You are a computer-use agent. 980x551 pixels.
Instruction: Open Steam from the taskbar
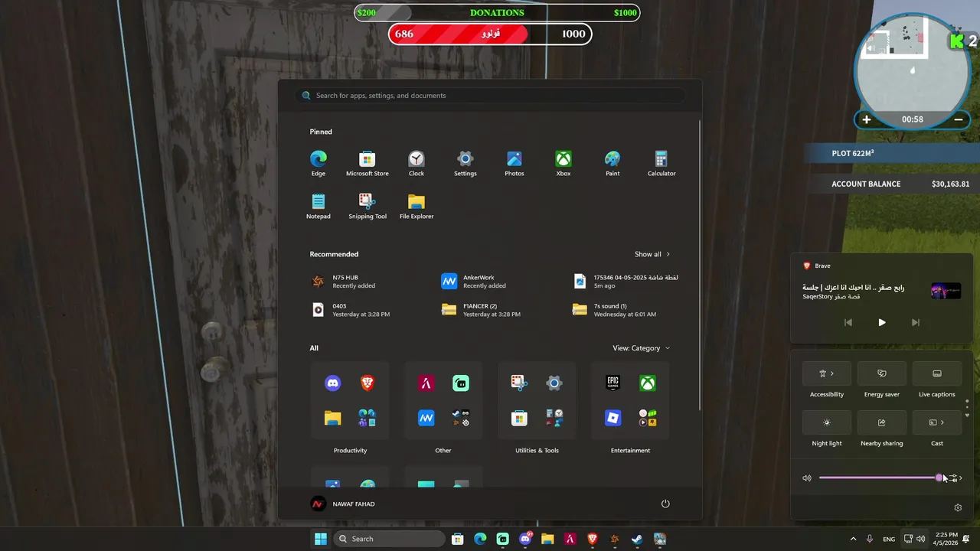(637, 539)
